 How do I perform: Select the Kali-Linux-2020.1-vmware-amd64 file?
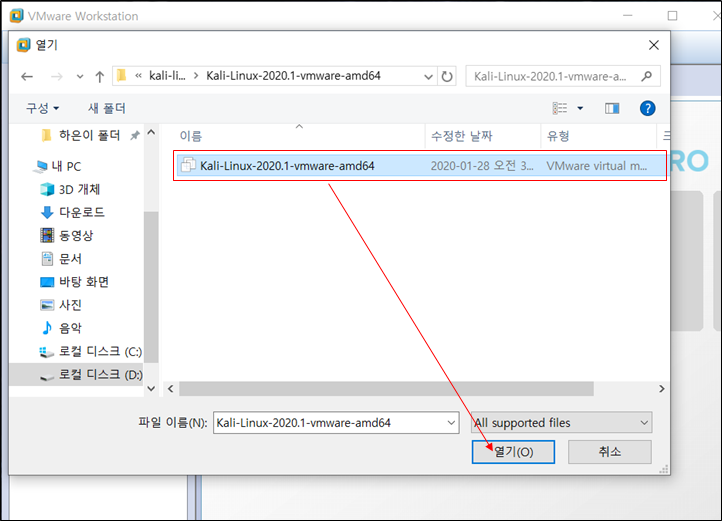pos(420,166)
